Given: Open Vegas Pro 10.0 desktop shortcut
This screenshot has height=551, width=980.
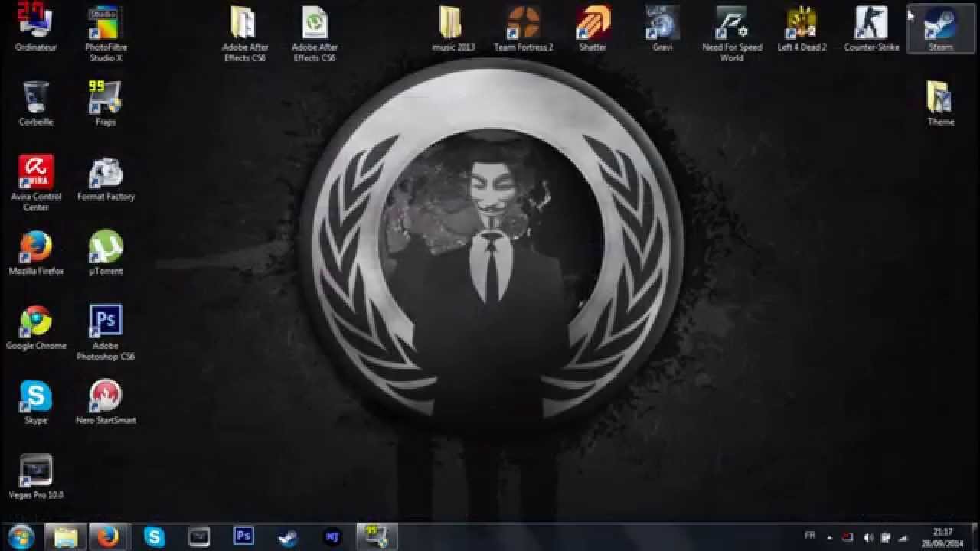Looking at the screenshot, I should coord(36,476).
